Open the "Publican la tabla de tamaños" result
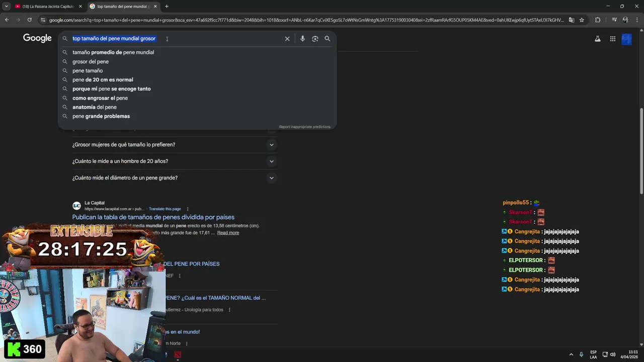The height and width of the screenshot is (362, 644). (153, 217)
